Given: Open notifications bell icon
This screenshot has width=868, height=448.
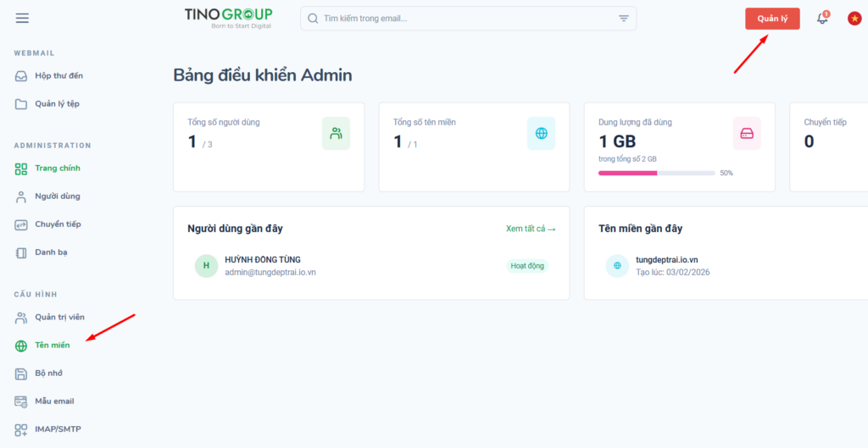Looking at the screenshot, I should coord(821,19).
